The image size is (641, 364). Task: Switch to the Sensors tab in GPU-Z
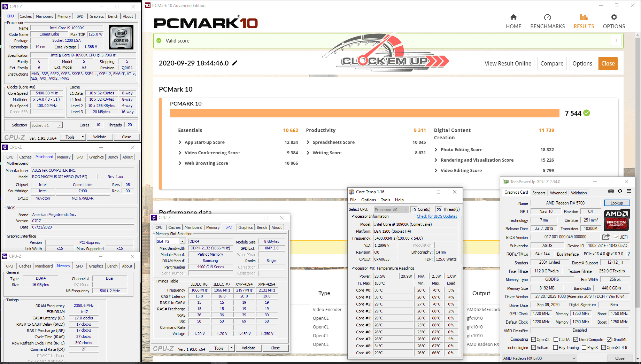[x=539, y=193]
